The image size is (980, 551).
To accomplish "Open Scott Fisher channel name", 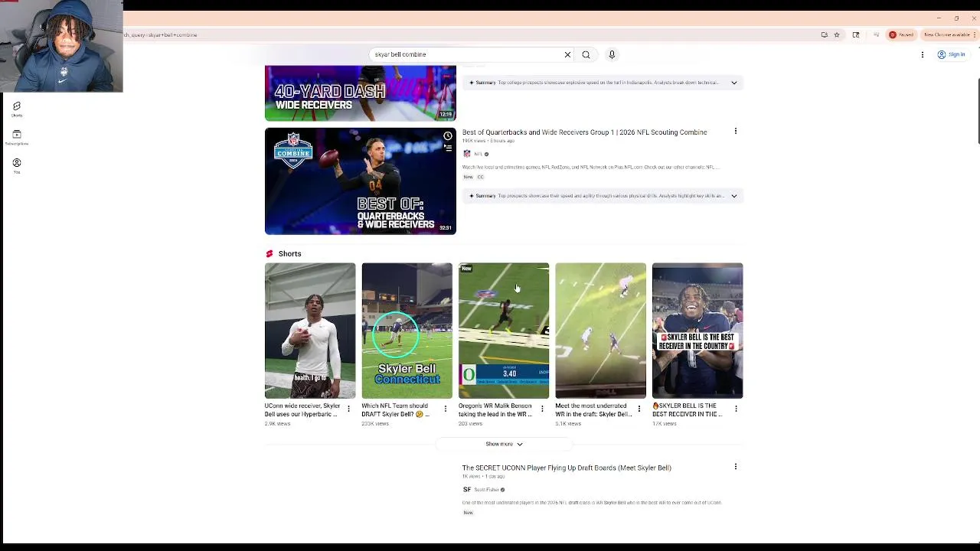I will tap(486, 490).
